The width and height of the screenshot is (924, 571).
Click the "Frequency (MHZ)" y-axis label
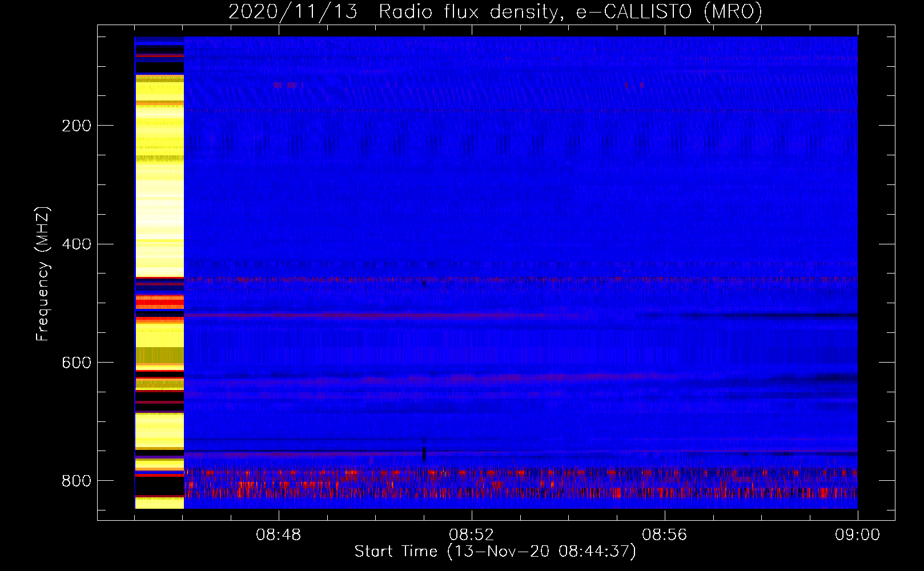coord(43,274)
